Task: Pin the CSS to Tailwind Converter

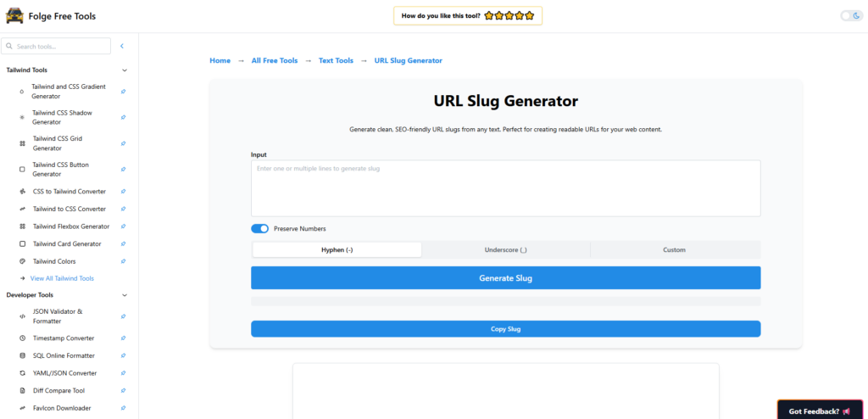Action: (x=124, y=191)
